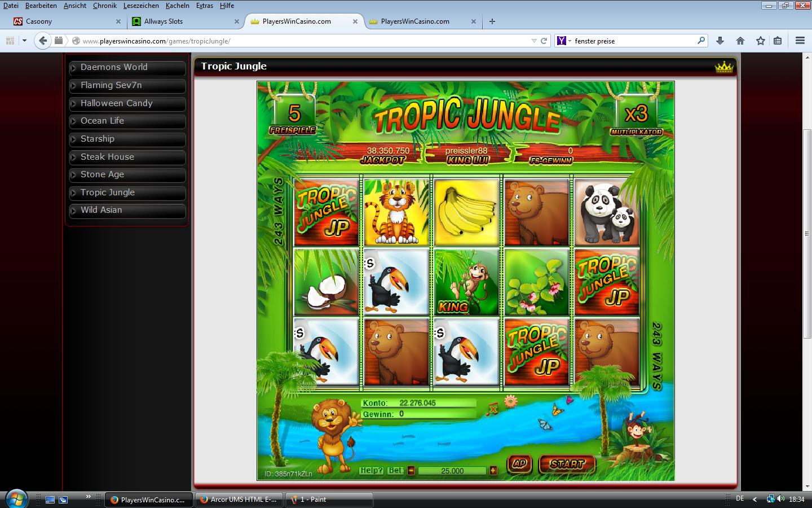The height and width of the screenshot is (508, 812).
Task: Click the search magnifier icon
Action: point(701,41)
